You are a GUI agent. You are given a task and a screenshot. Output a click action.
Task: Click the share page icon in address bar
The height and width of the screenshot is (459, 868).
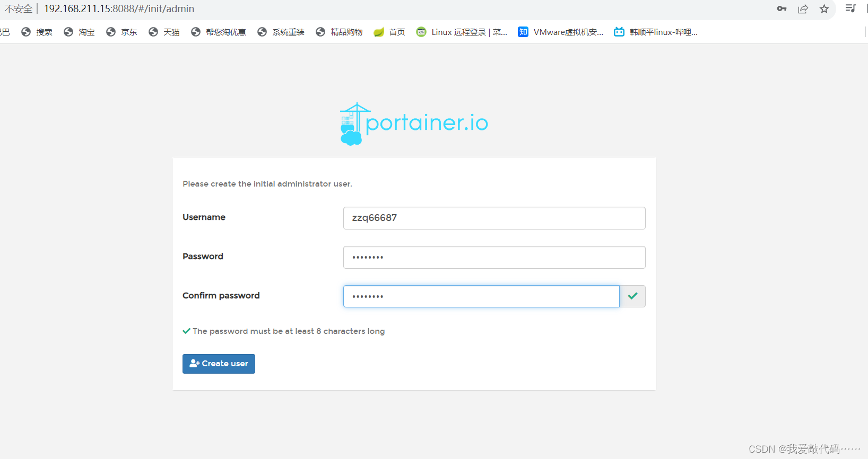click(x=803, y=8)
